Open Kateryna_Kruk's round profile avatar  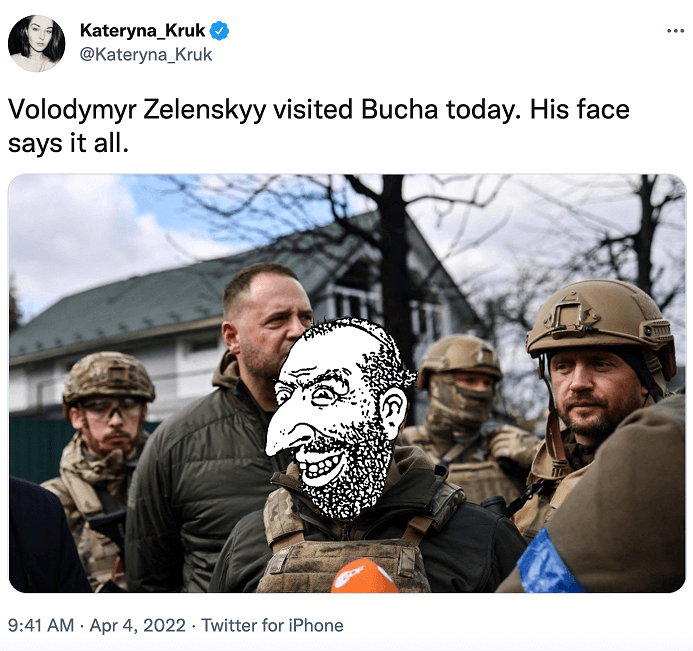click(36, 43)
